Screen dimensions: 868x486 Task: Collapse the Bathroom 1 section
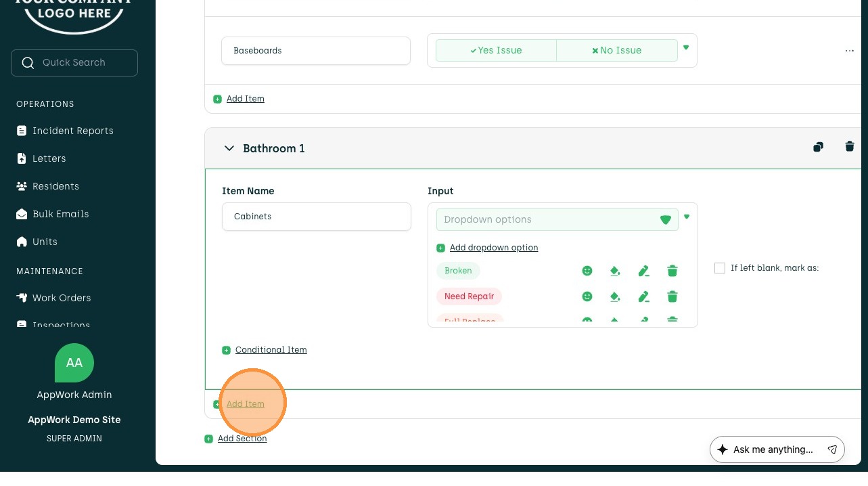tap(229, 148)
